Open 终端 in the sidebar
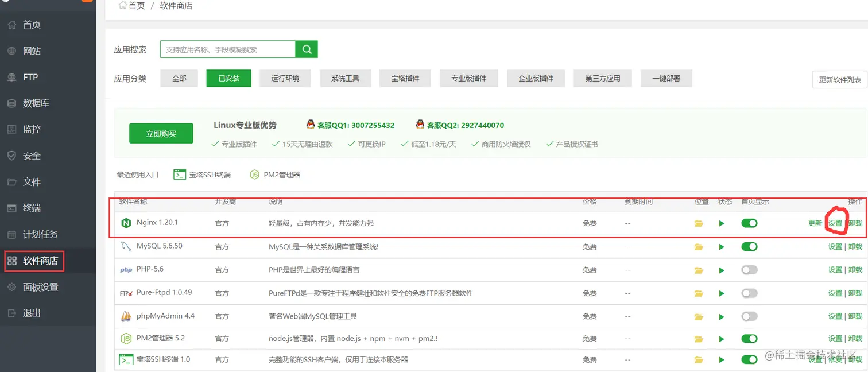 pos(32,208)
